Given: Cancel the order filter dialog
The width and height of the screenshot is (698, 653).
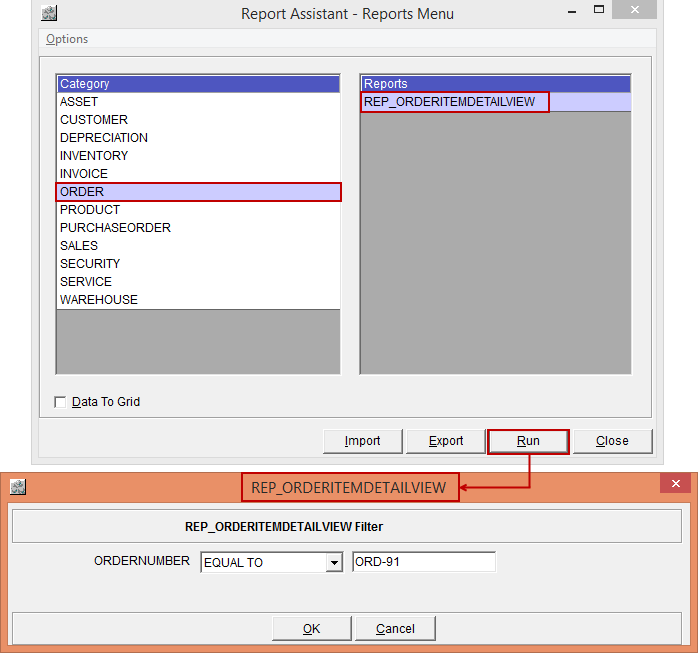Looking at the screenshot, I should click(x=395, y=628).
